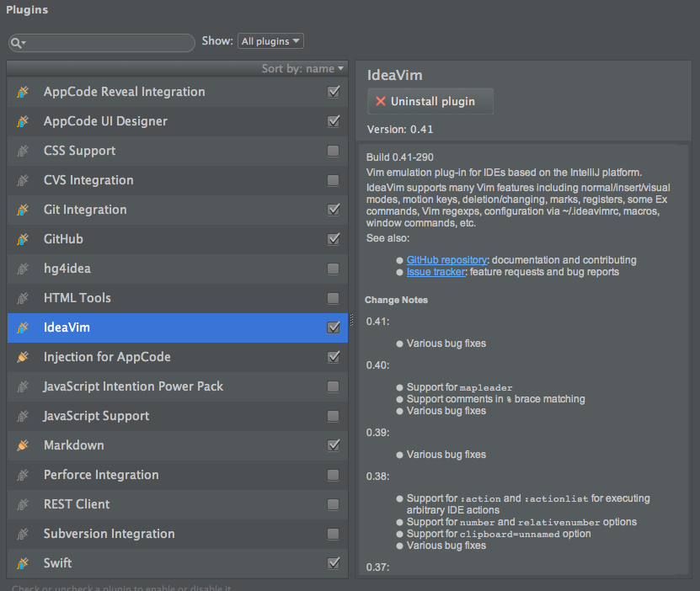Disable the AppCode Reveal Integration checkbox
This screenshot has width=700, height=591.
point(334,92)
